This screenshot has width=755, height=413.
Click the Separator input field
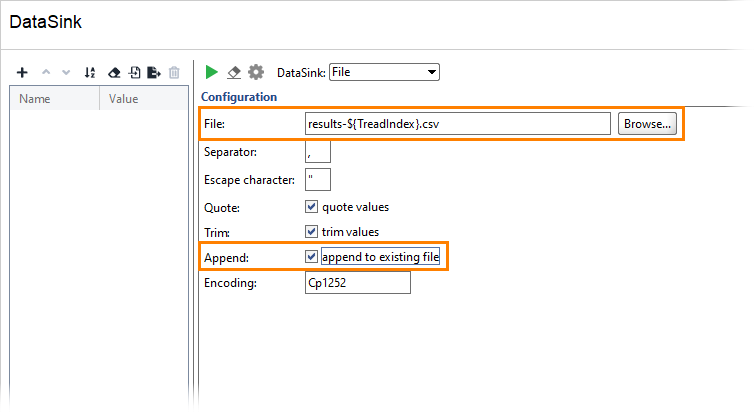tap(318, 152)
